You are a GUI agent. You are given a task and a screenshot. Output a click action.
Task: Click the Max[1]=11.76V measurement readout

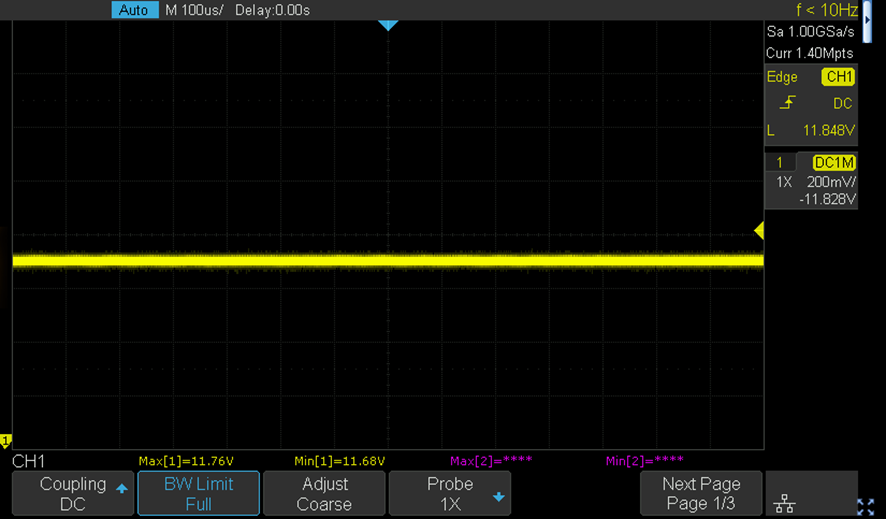coord(186,461)
